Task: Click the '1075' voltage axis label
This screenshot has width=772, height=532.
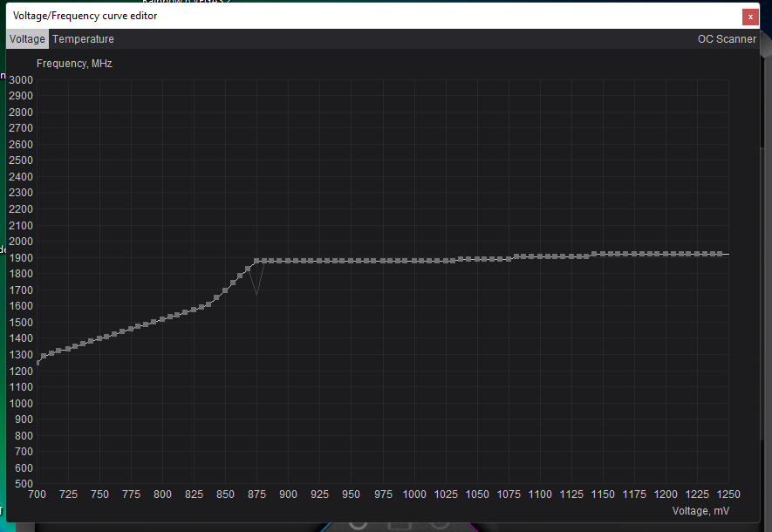Action: [x=509, y=494]
